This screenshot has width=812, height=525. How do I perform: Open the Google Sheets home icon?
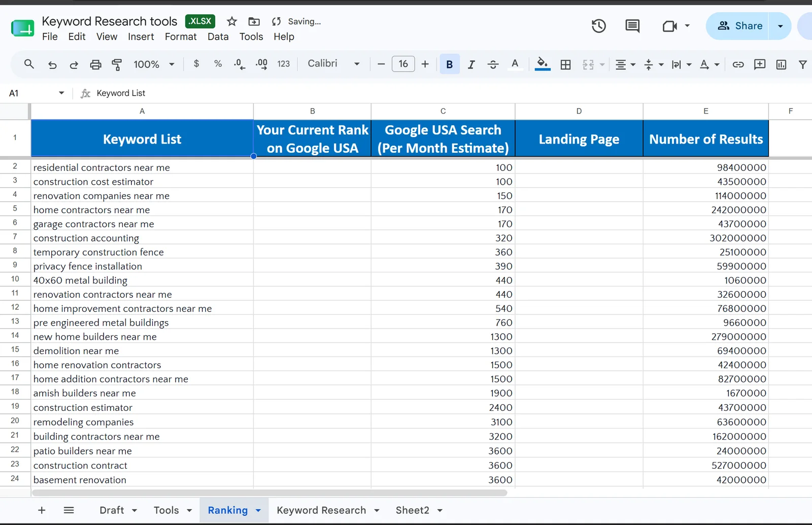tap(22, 28)
